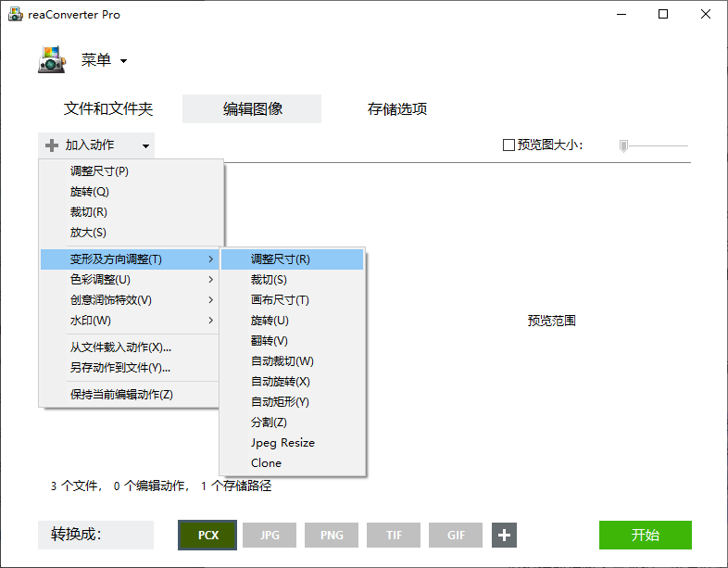728x568 pixels.
Task: Click the 加入动作 dropdown button
Action: (96, 145)
